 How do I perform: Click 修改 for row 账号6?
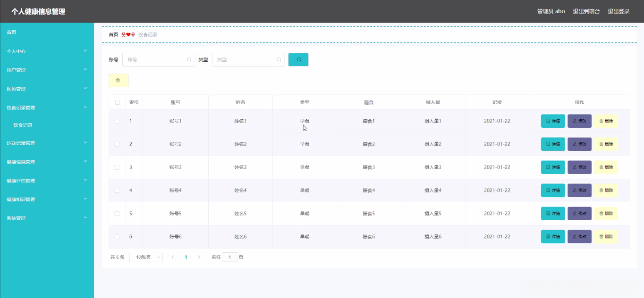click(579, 237)
